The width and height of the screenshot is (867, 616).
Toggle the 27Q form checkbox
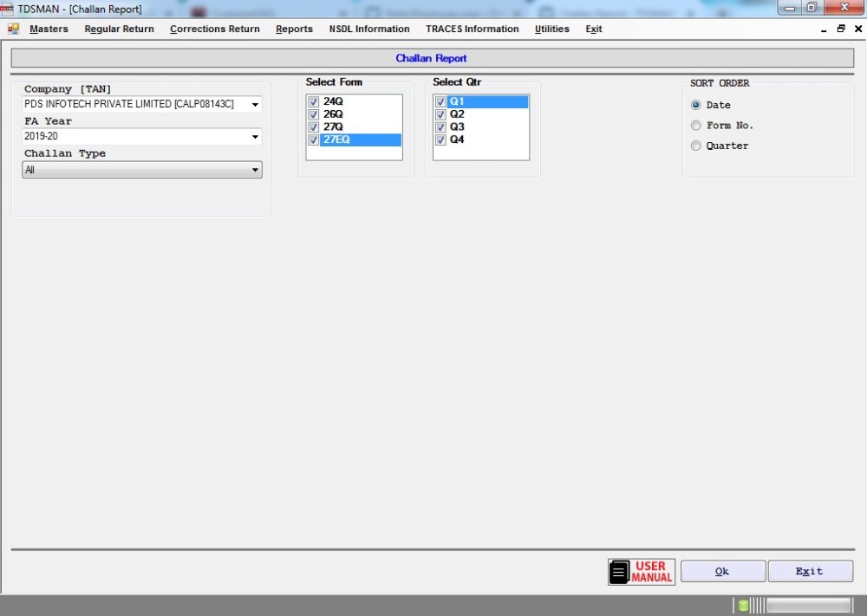point(314,127)
